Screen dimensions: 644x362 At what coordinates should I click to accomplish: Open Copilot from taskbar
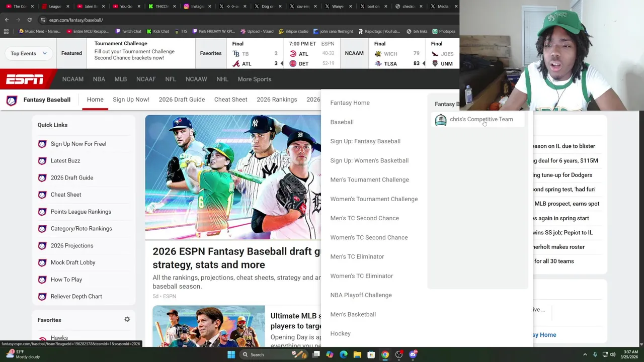tap(330, 354)
